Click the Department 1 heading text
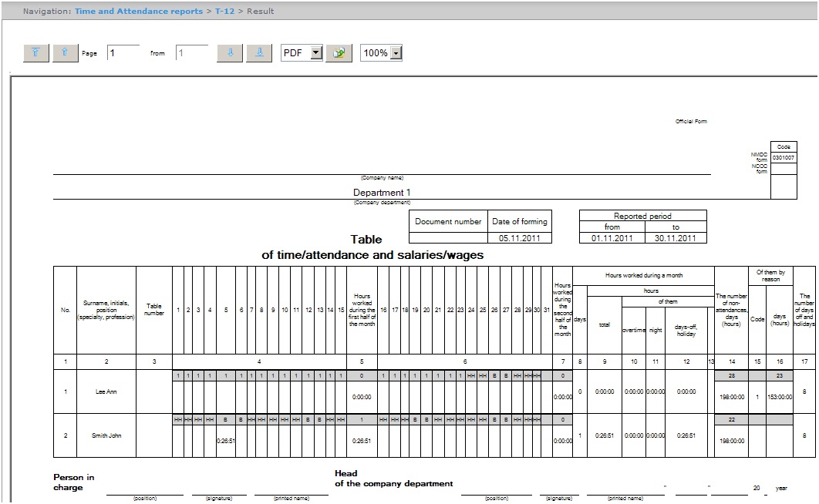The height and width of the screenshot is (504, 819). (382, 192)
